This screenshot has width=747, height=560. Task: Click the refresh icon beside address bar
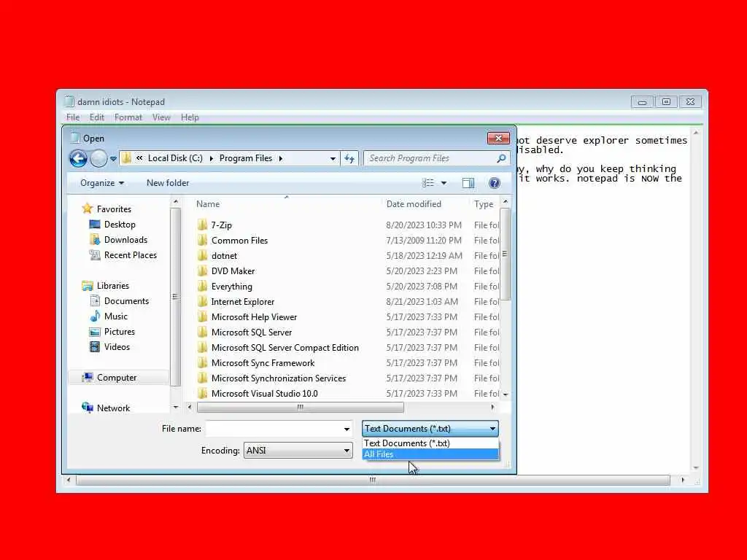pyautogui.click(x=349, y=158)
